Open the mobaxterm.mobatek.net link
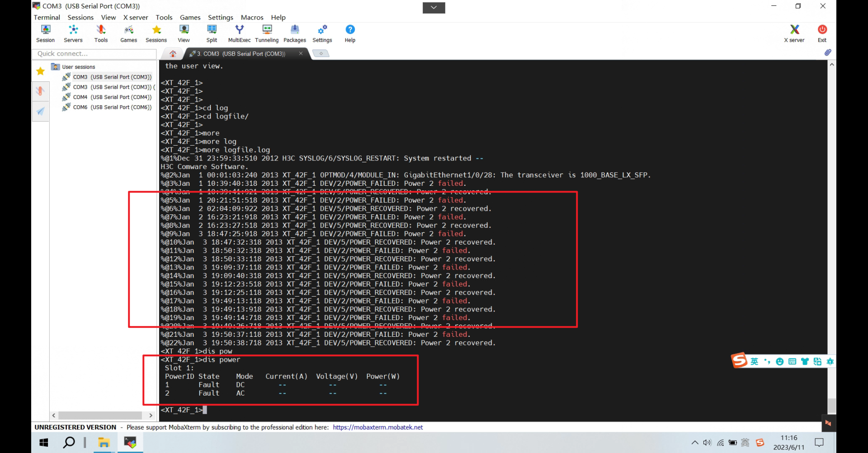 [378, 427]
